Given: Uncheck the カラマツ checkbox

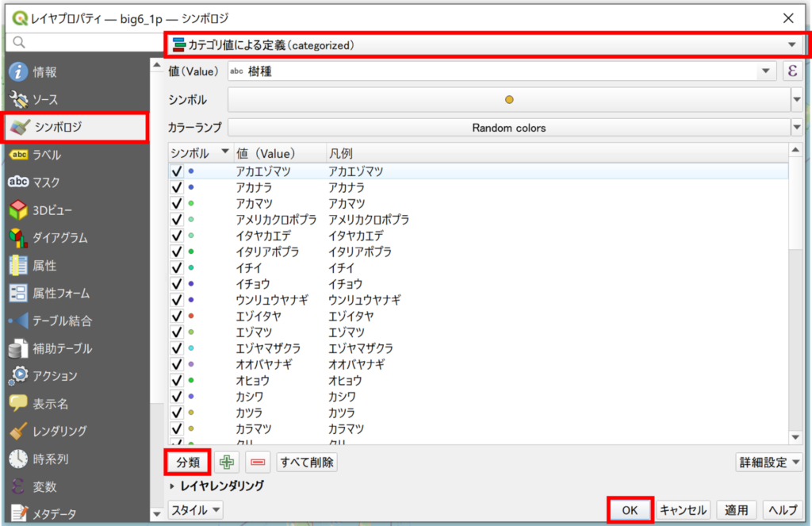Looking at the screenshot, I should (x=177, y=428).
